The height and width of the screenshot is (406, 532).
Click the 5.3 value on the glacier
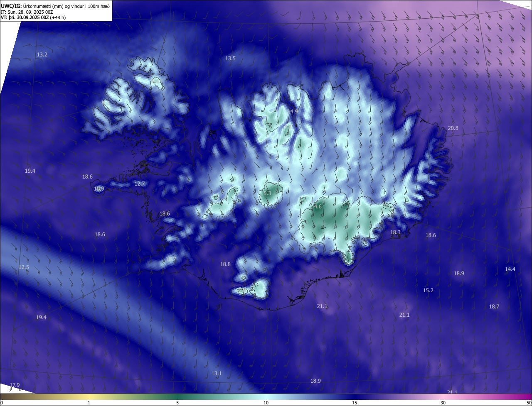tap(267, 193)
